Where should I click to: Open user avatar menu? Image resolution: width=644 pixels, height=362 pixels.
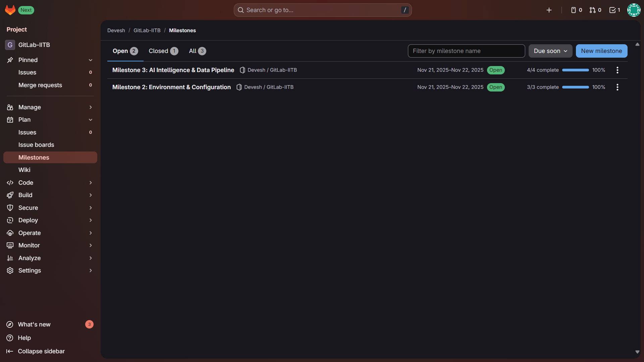(x=634, y=10)
